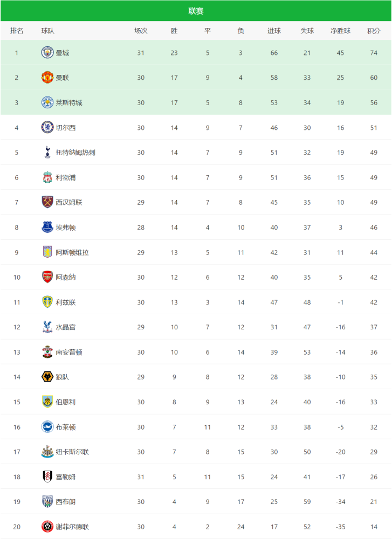Click the Manchester City club crest
The image size is (392, 539).
(47, 53)
